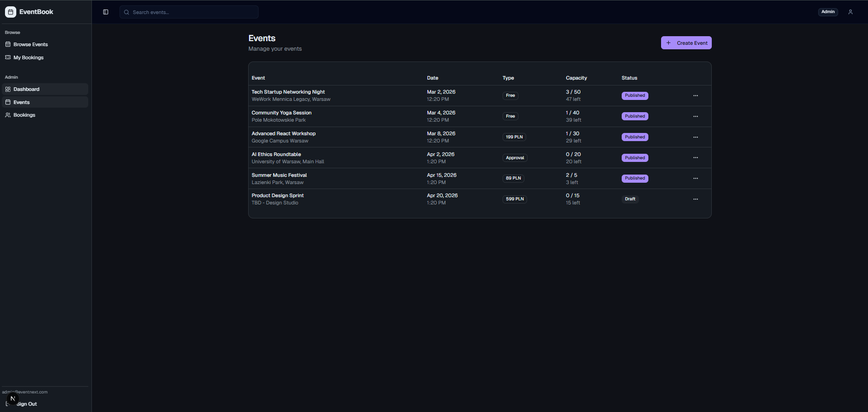
Task: Click the Draft status badge
Action: click(630, 199)
